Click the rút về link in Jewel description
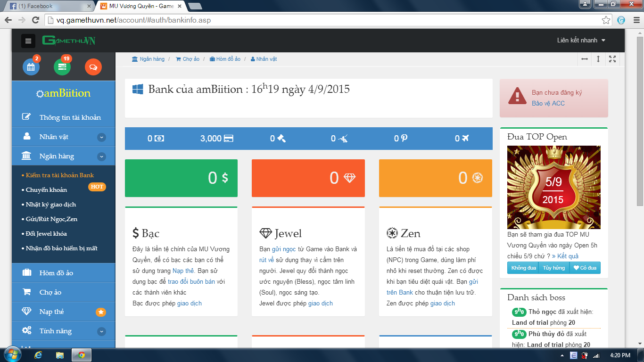The height and width of the screenshot is (362, 644). pos(266,260)
